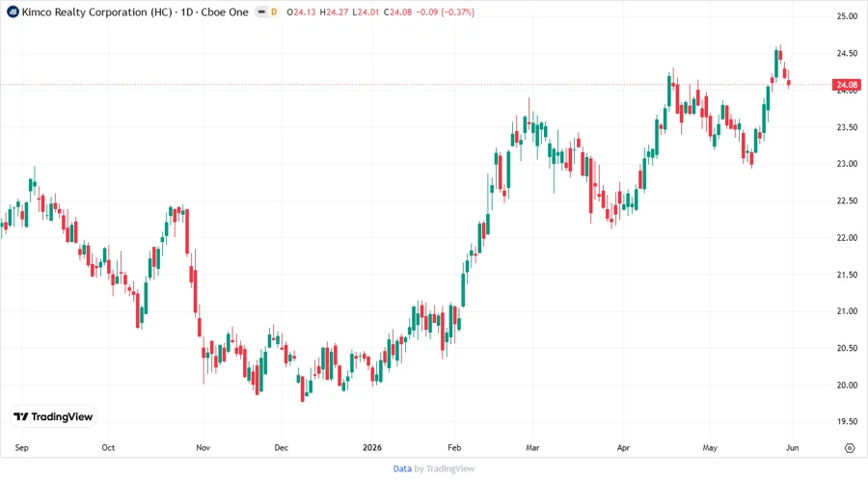The height and width of the screenshot is (480, 868).
Task: Click 'Kimco Realty Corporation (HC)' symbol title
Action: (96, 13)
